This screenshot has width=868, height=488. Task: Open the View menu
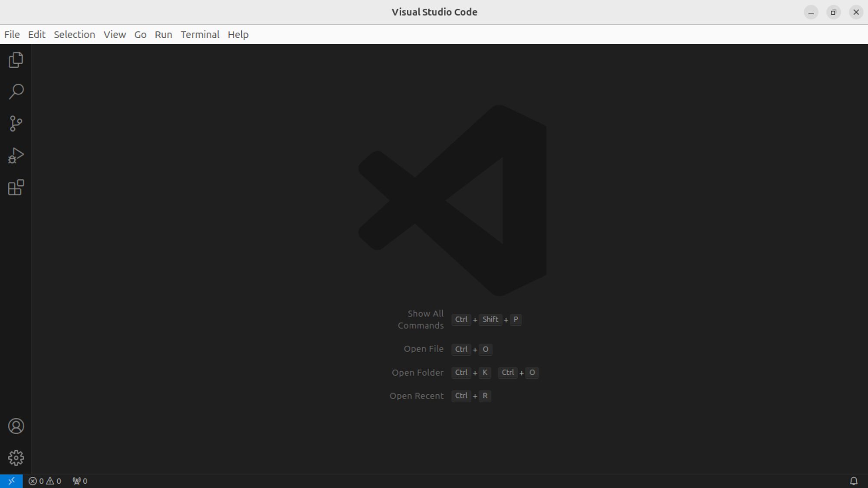(115, 35)
